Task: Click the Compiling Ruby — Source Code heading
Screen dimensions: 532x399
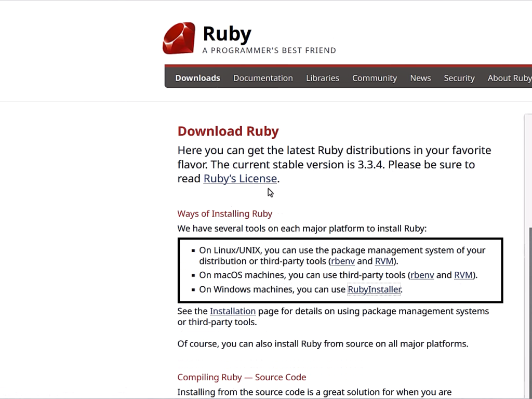Action: [242, 377]
